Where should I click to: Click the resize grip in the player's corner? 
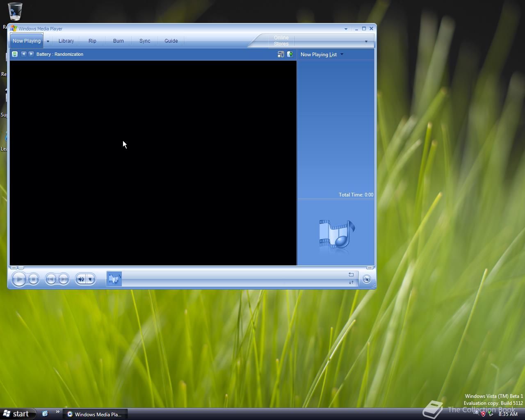pyautogui.click(x=373, y=286)
